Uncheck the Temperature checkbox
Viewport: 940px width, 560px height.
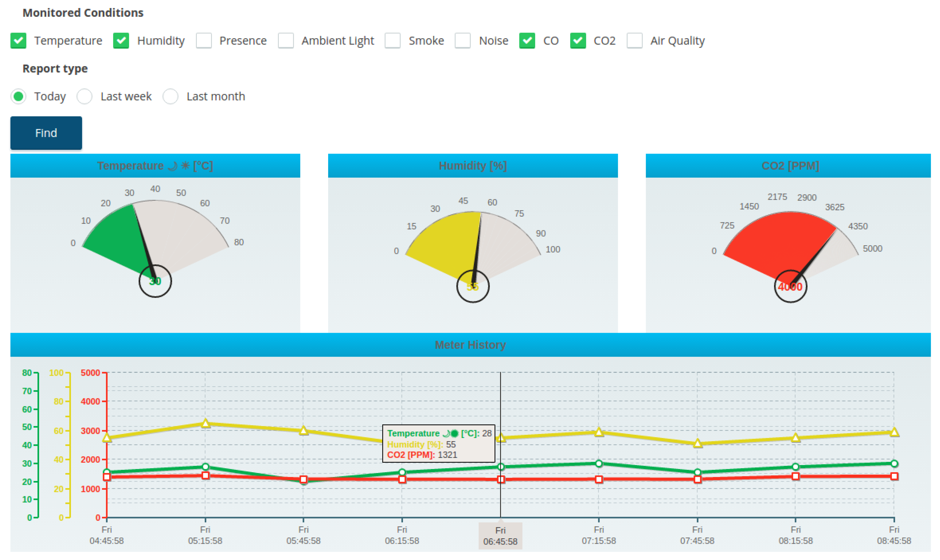click(18, 40)
